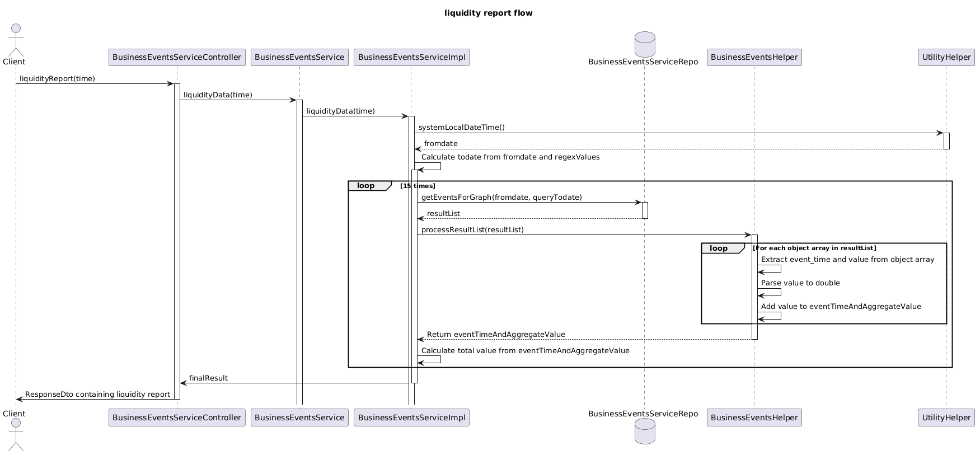
Task: Select the top BusinessEventsServiceController participant box
Action: pos(177,57)
